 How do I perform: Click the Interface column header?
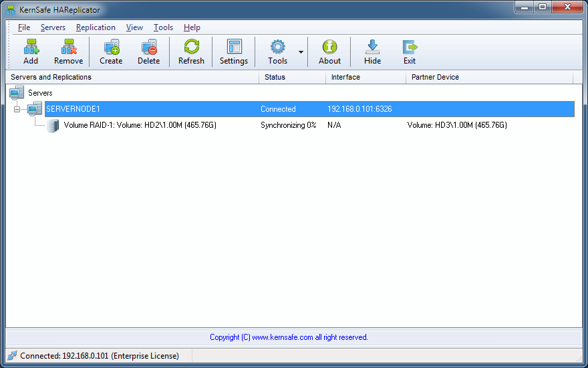pos(366,77)
